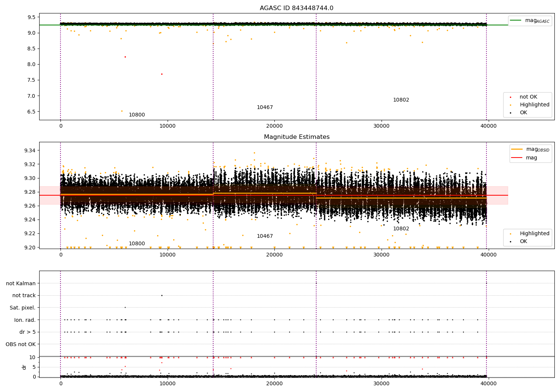Click the '30000' x-axis tick of the bottom plot
Image resolution: width=560 pixels, height=392 pixels.
(x=382, y=383)
